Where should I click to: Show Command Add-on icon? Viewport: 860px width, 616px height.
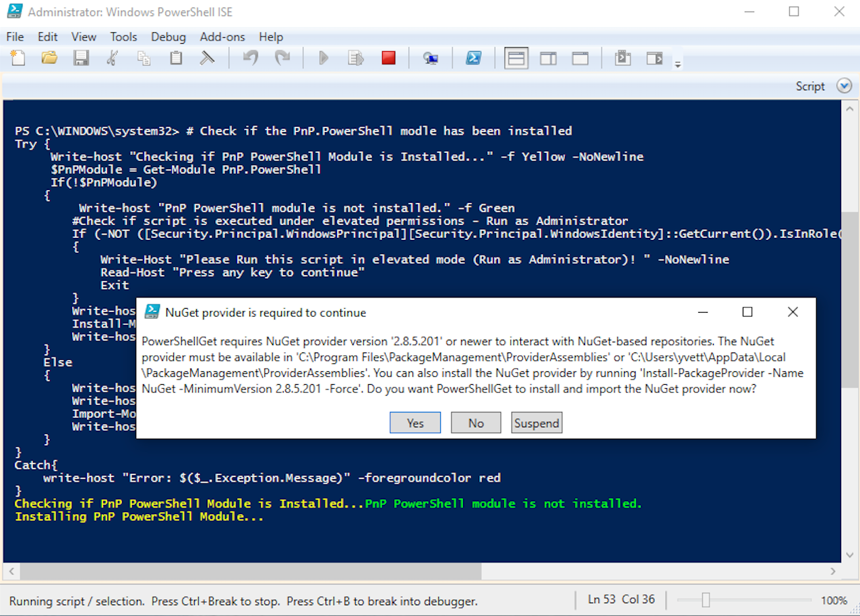[x=654, y=59]
